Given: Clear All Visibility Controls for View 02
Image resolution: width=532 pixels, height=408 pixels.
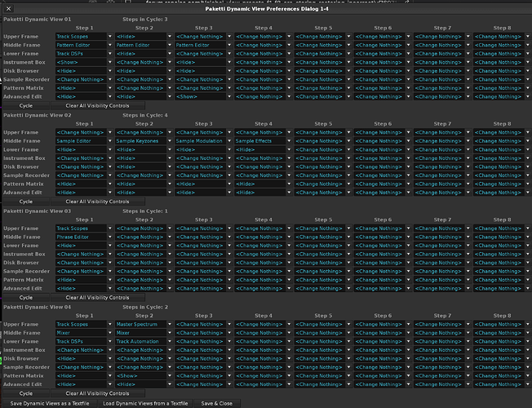Looking at the screenshot, I should point(97,202).
